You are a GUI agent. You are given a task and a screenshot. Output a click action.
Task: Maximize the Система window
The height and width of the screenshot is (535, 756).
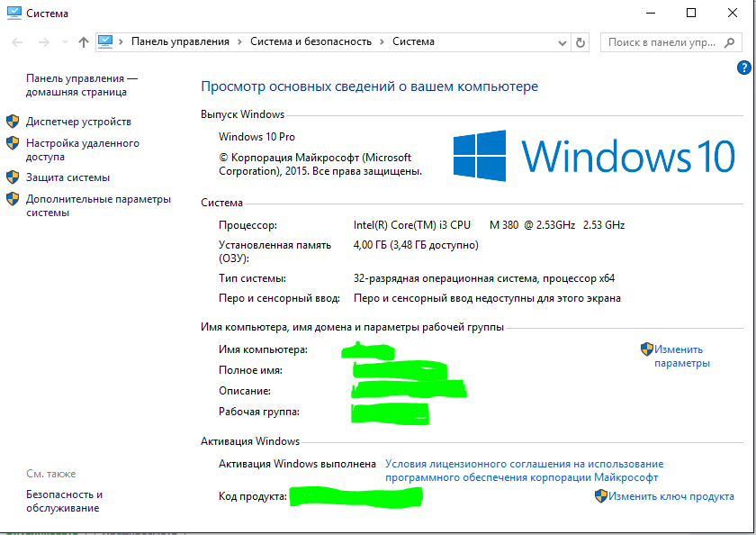coord(691,13)
